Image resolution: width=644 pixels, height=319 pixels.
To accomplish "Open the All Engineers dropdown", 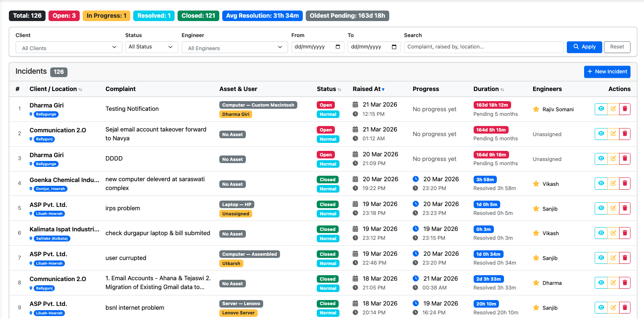I will tap(235, 47).
